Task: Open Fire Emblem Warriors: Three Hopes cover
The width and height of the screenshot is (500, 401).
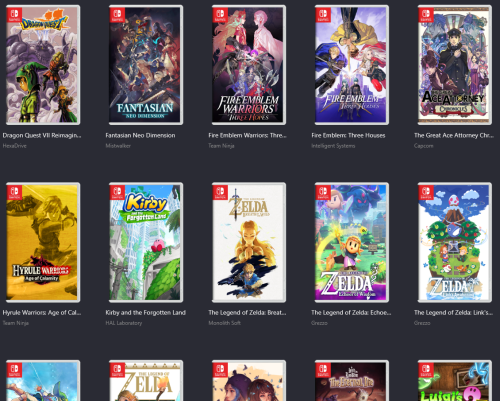Action: [x=249, y=65]
